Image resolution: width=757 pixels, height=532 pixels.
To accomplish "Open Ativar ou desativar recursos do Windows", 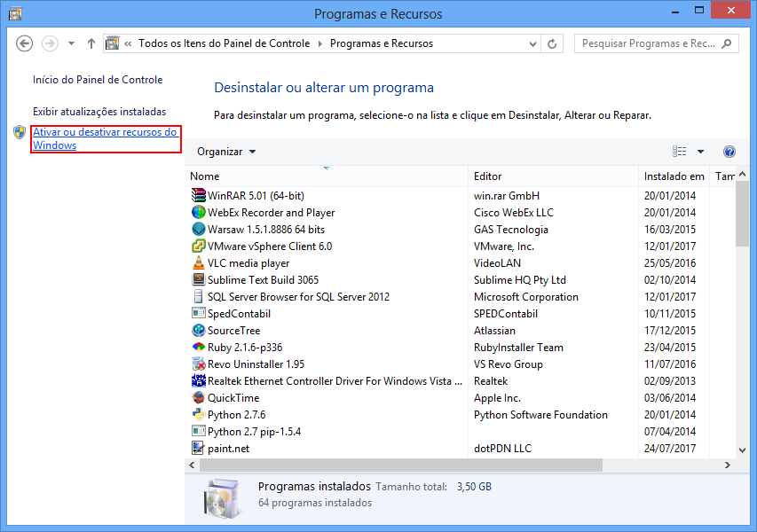I will coord(105,138).
